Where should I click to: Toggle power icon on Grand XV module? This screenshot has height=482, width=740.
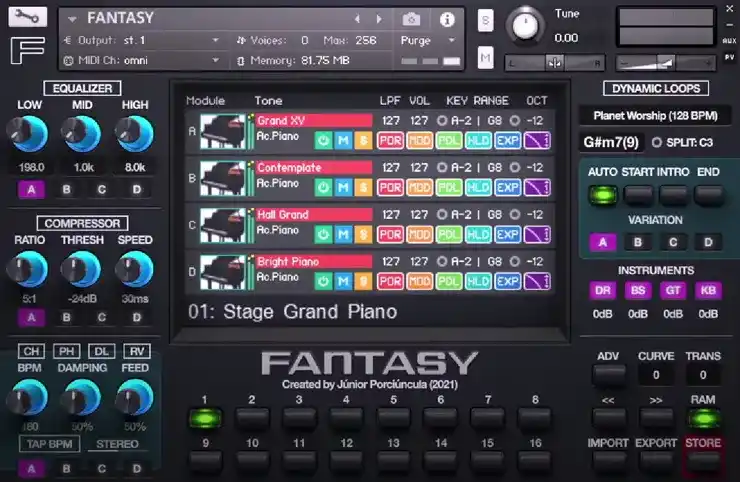(x=323, y=140)
